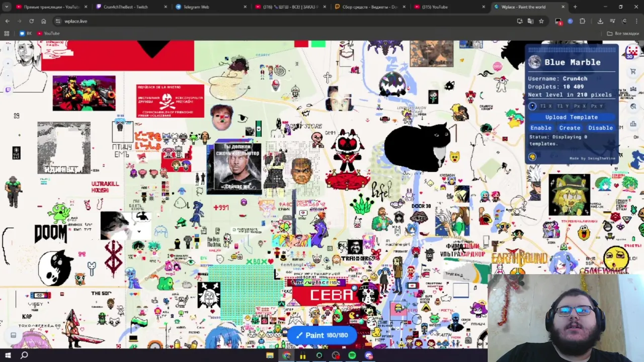Reload the wplace.live page
Viewport: 644px width, 362px height.
point(31,21)
